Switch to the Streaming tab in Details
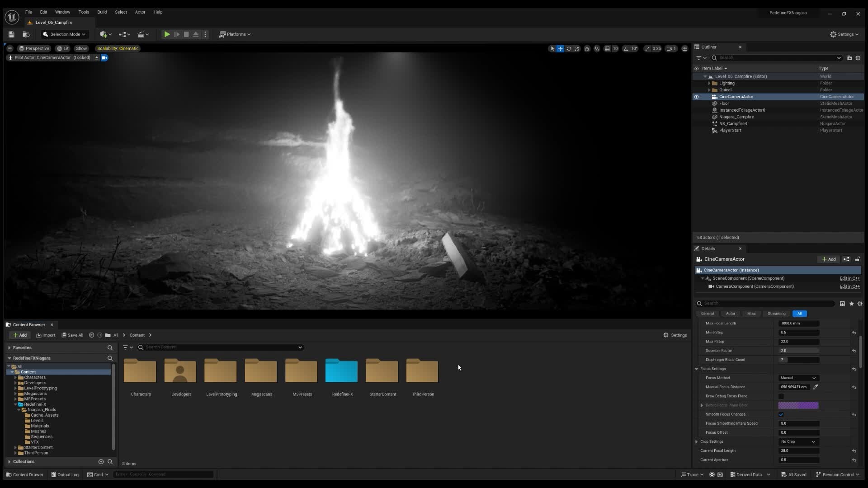 pyautogui.click(x=776, y=314)
